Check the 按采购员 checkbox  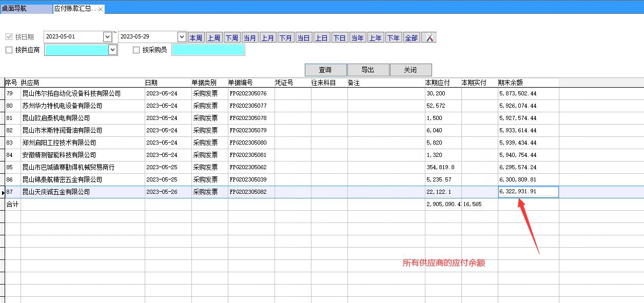click(136, 50)
